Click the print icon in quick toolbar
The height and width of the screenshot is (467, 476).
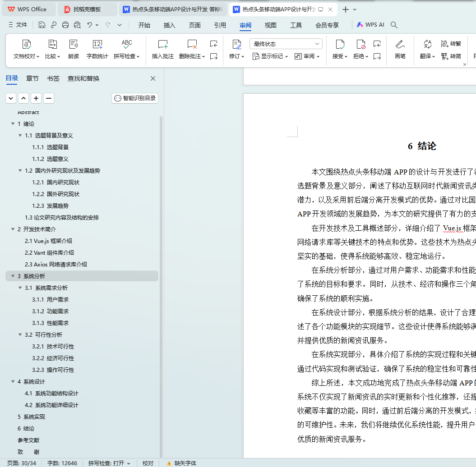[x=65, y=25]
